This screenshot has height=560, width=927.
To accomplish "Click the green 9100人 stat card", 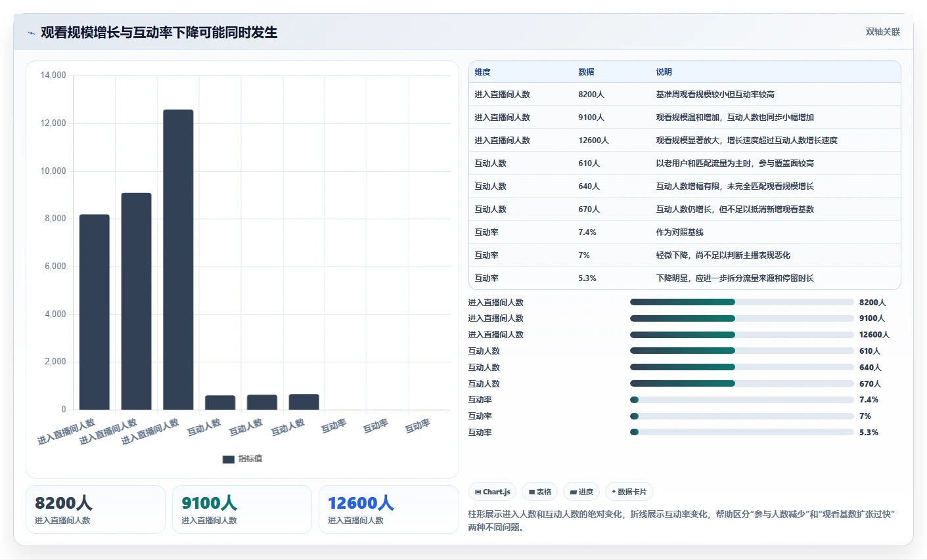I will pos(242,509).
